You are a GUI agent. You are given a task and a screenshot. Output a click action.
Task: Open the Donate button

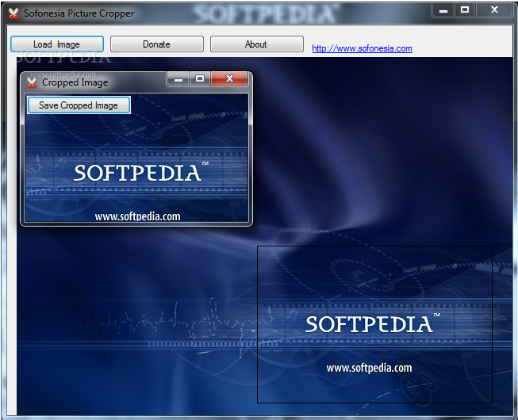pos(156,44)
